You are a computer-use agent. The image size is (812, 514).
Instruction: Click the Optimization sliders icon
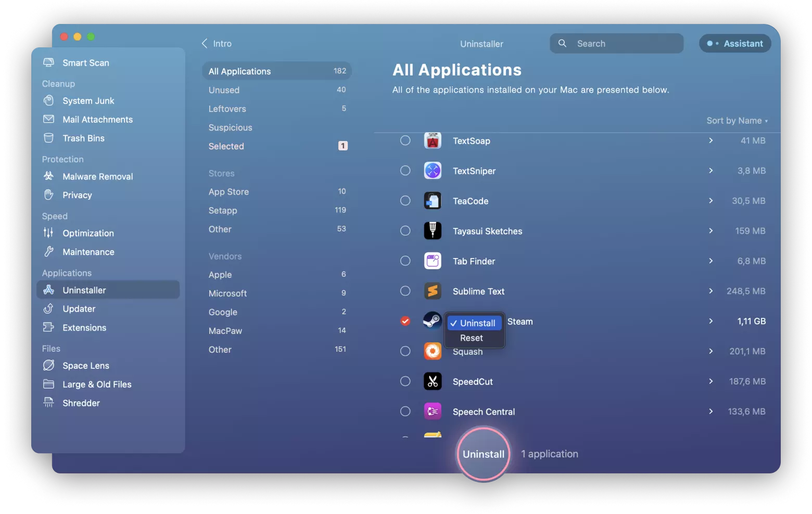[x=48, y=233]
